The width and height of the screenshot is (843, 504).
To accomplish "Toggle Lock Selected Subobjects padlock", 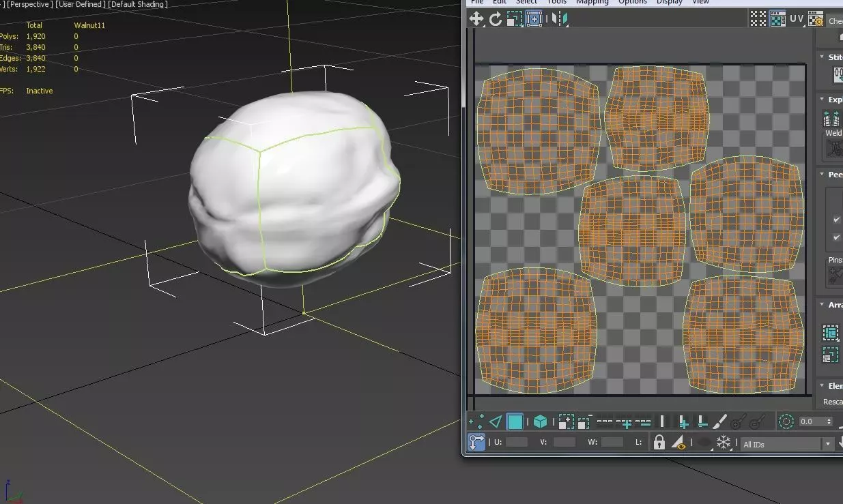I will pyautogui.click(x=659, y=443).
